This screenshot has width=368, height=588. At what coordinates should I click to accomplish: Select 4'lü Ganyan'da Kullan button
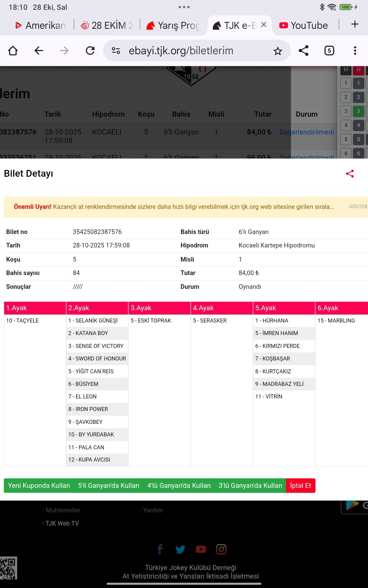click(x=179, y=486)
